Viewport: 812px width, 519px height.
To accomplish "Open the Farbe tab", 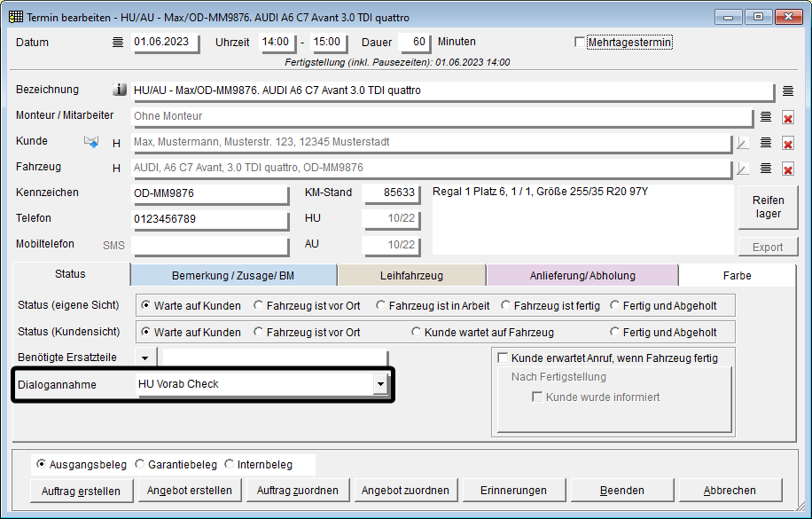I will click(x=737, y=275).
